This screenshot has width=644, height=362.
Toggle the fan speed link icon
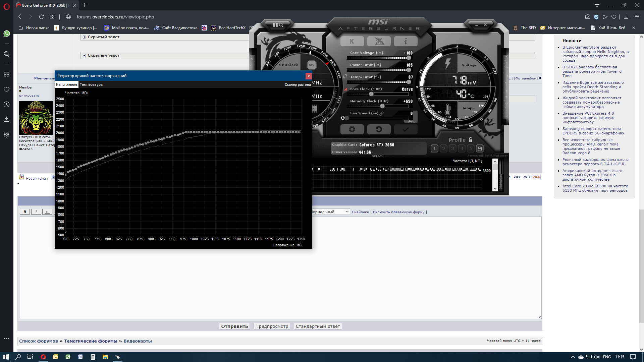click(381, 113)
